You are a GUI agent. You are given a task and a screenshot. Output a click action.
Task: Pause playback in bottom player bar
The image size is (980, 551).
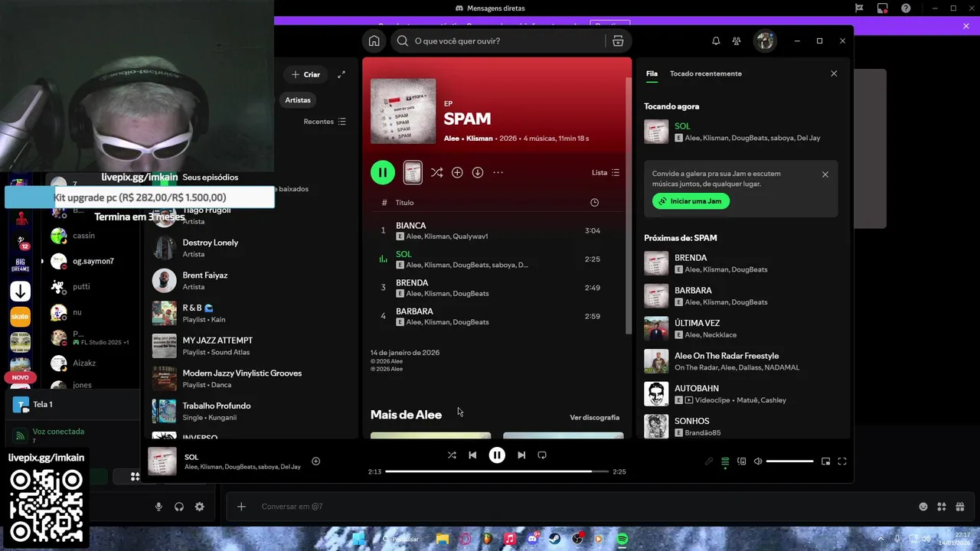497,455
